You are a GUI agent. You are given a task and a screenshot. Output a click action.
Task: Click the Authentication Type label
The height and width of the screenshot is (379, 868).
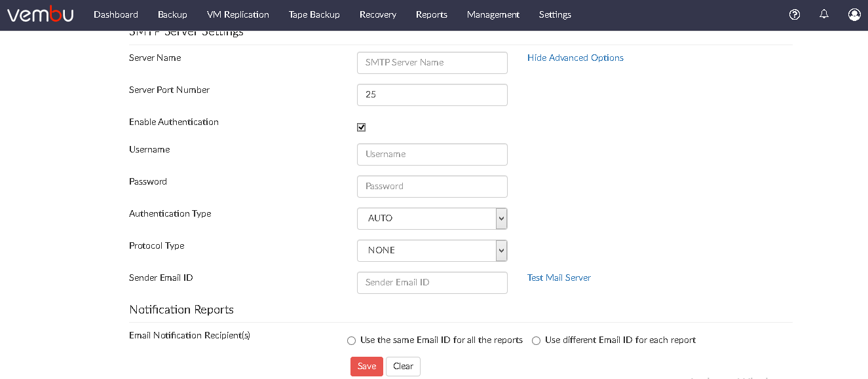[170, 213]
